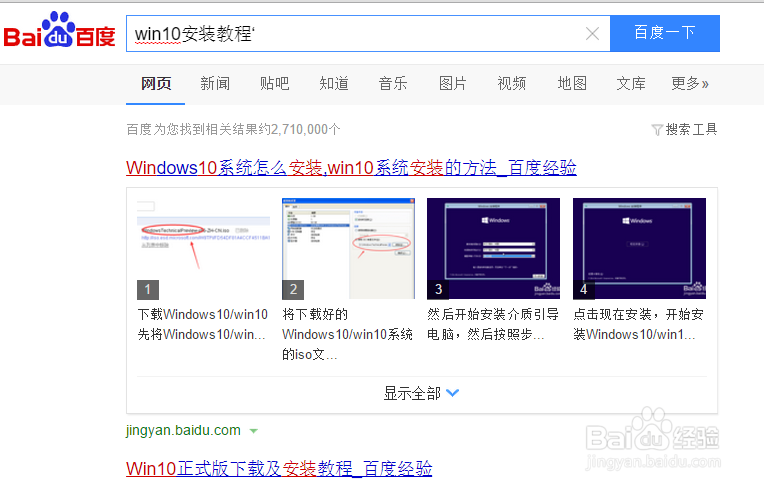Click the funnel icon beside 搜索工具

click(x=657, y=130)
